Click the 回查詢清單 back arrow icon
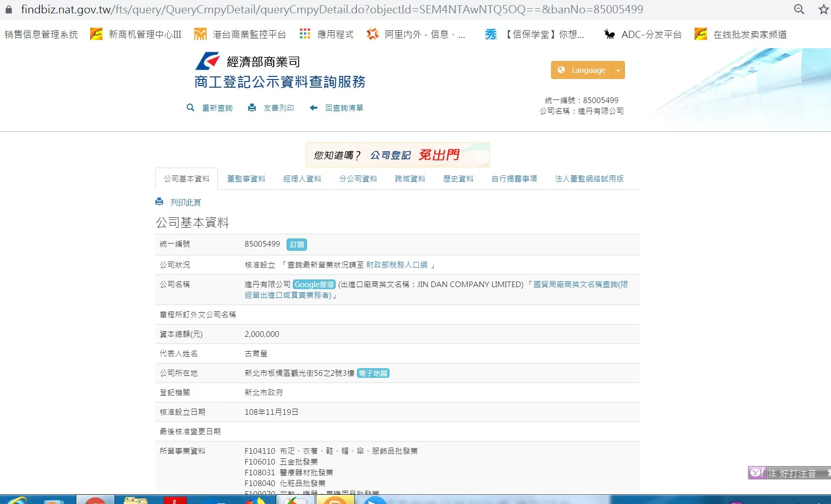The height and width of the screenshot is (504, 831). [314, 108]
